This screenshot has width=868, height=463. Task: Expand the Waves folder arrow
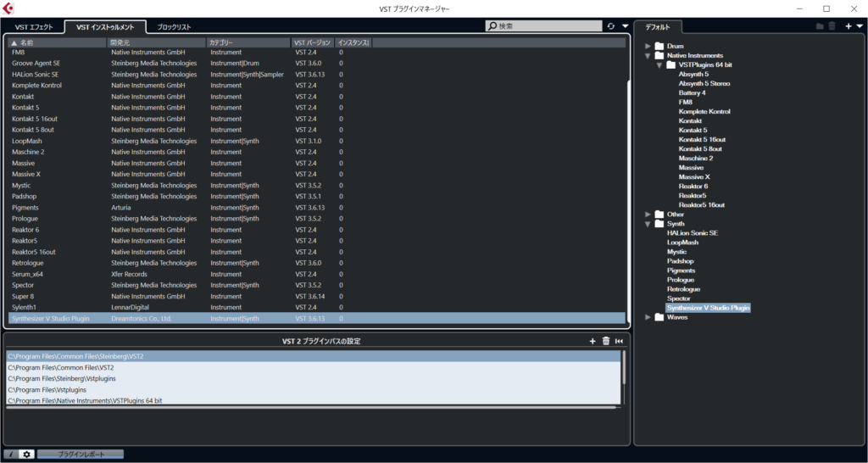coord(648,317)
